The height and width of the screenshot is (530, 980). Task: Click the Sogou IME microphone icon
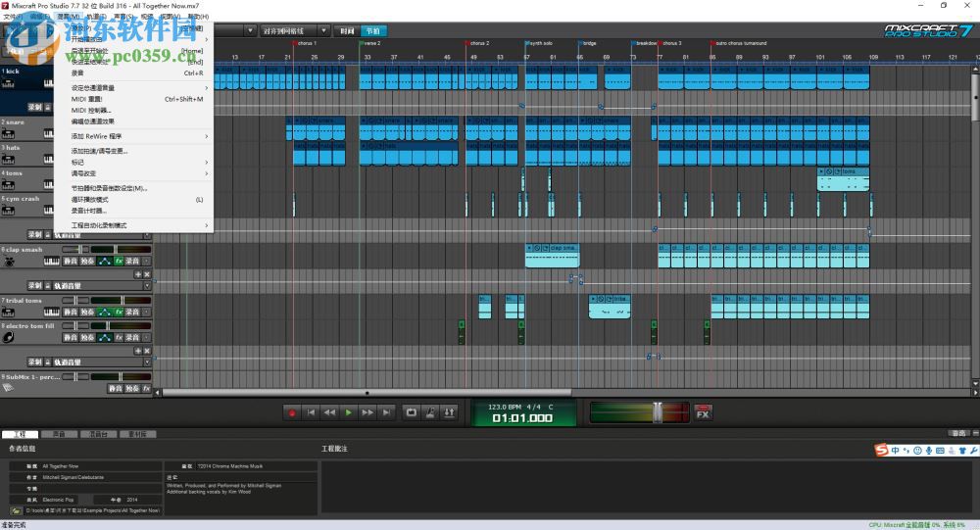pos(929,451)
